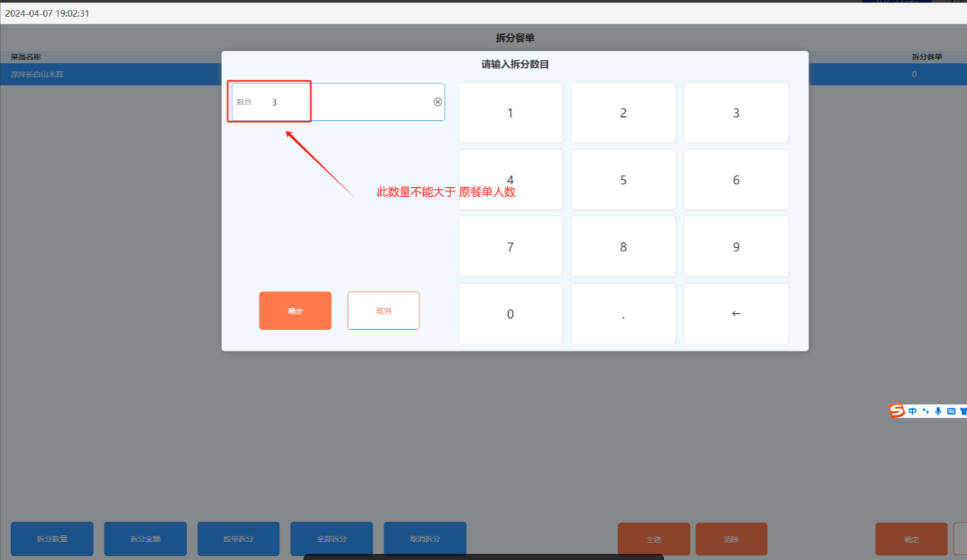Tap number 6 on the keypad

tap(736, 180)
